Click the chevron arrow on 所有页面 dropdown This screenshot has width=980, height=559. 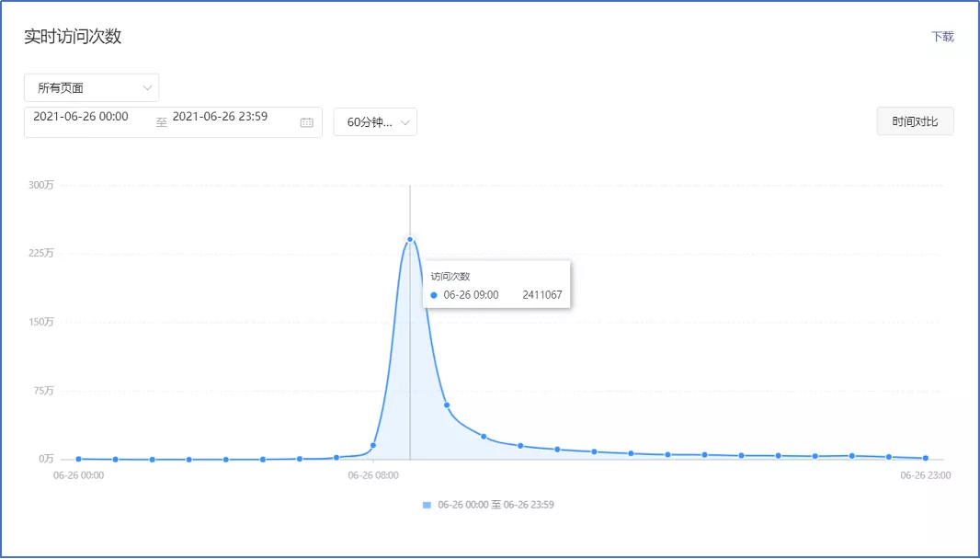(x=147, y=88)
